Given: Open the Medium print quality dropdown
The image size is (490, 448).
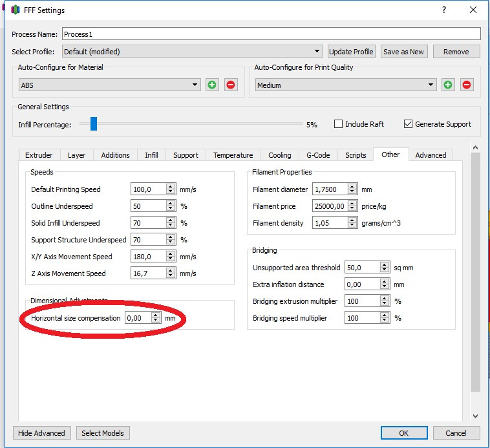Looking at the screenshot, I should pyautogui.click(x=346, y=85).
